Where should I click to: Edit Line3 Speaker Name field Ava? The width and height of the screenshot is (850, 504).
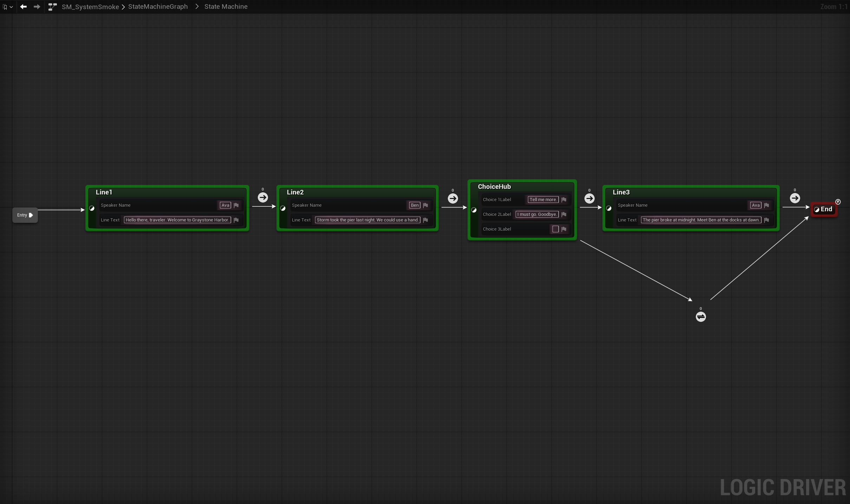tap(756, 205)
